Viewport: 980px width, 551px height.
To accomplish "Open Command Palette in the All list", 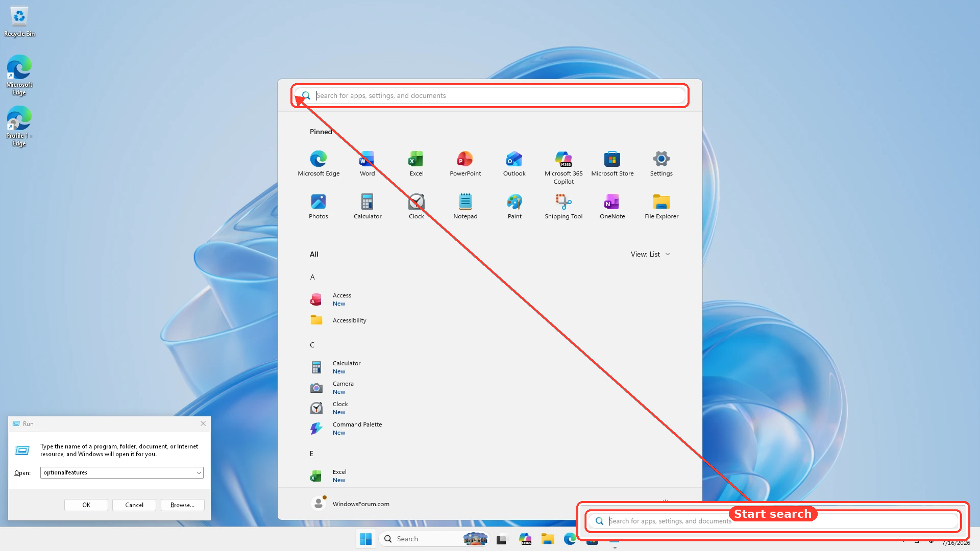I will click(346, 429).
